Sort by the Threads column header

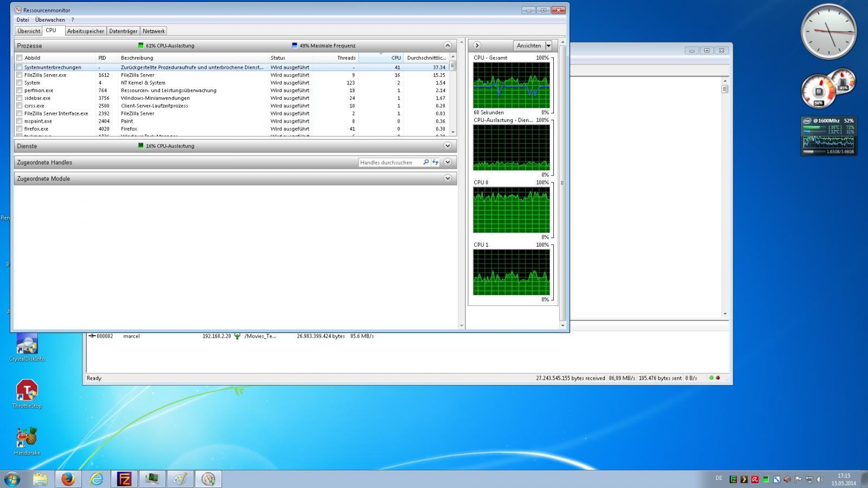click(336, 57)
